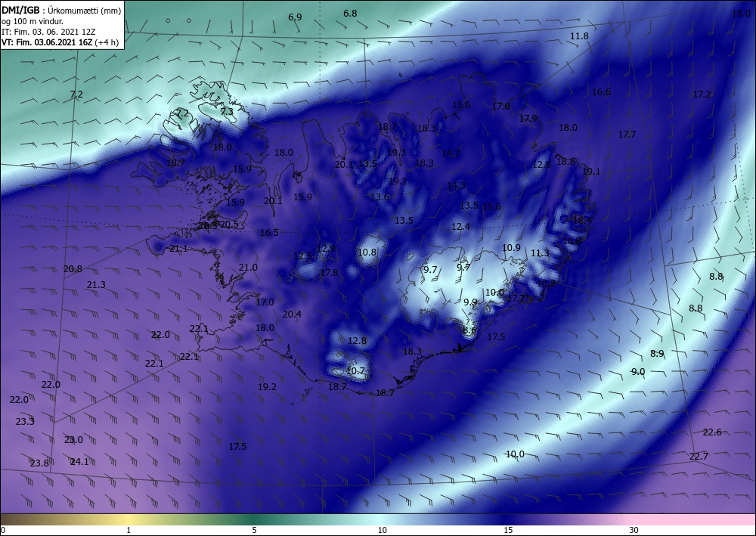Select the 16.6 map value
Viewport: 756px width, 536px height.
[x=601, y=92]
